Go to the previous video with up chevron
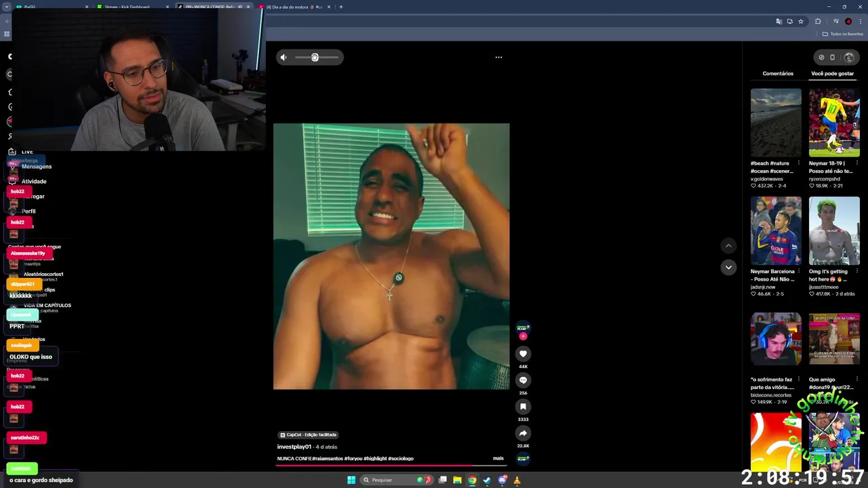This screenshot has height=488, width=868. [728, 246]
